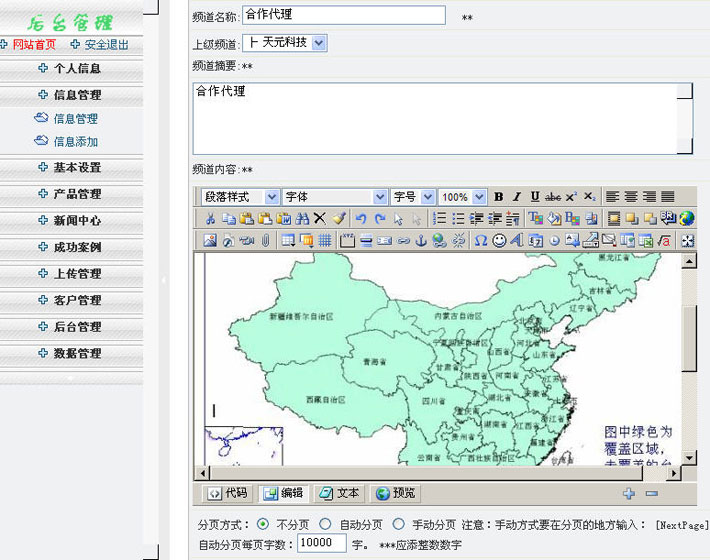Toggle Underline formatting

535,196
